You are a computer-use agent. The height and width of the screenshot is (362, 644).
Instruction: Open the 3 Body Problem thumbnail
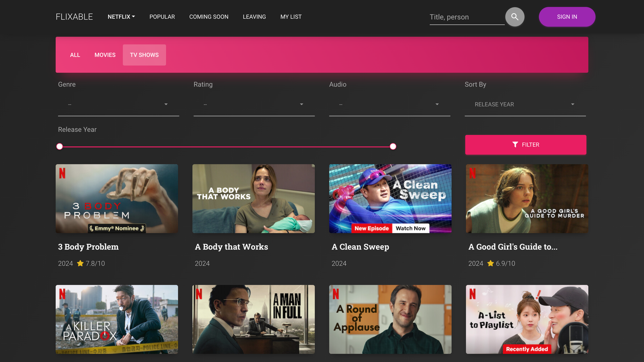pos(117,199)
